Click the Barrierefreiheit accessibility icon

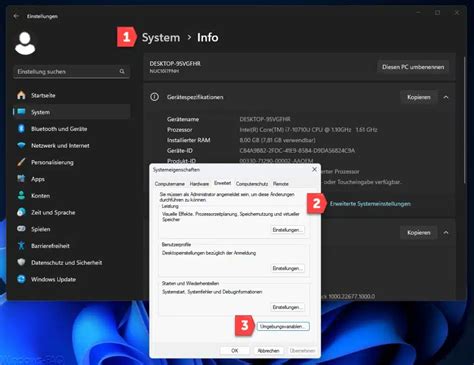coord(21,246)
